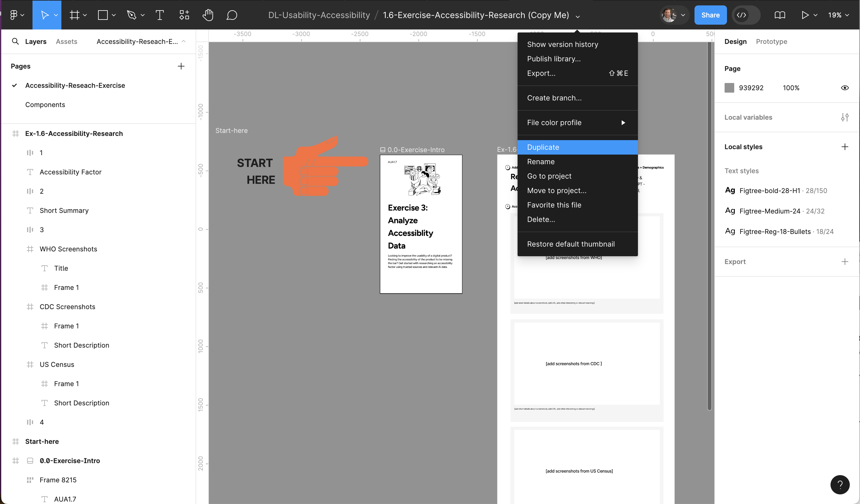Search layers with the magnifier icon
The image size is (860, 504).
coord(15,41)
